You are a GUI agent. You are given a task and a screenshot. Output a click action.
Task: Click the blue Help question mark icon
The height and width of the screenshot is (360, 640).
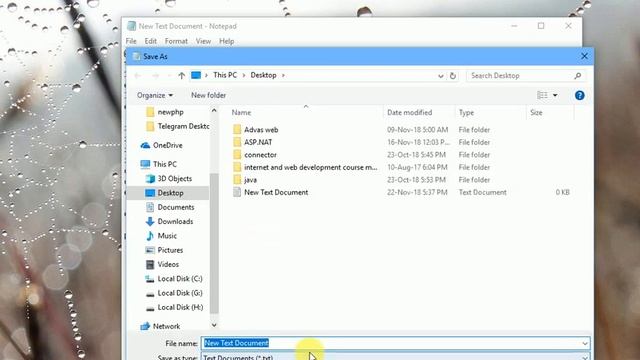pos(579,95)
